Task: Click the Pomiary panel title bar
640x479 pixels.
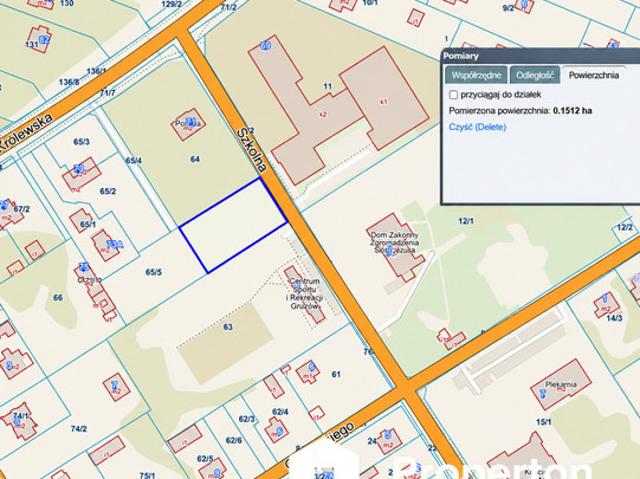Action: coord(541,56)
